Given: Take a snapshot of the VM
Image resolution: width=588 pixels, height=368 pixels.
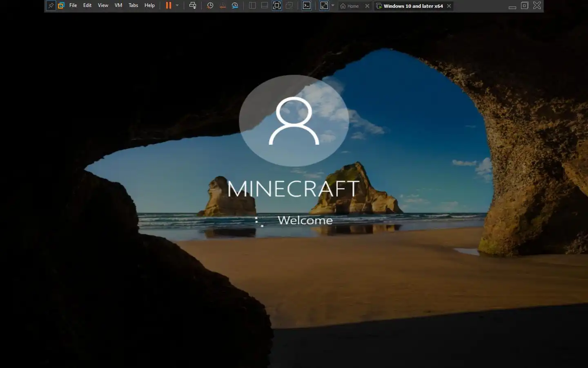Looking at the screenshot, I should [x=210, y=6].
